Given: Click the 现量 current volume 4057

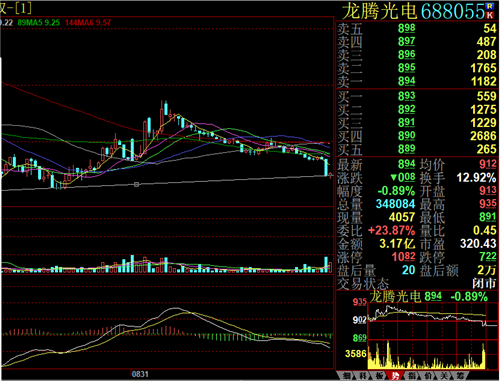Looking at the screenshot, I should (x=402, y=217).
